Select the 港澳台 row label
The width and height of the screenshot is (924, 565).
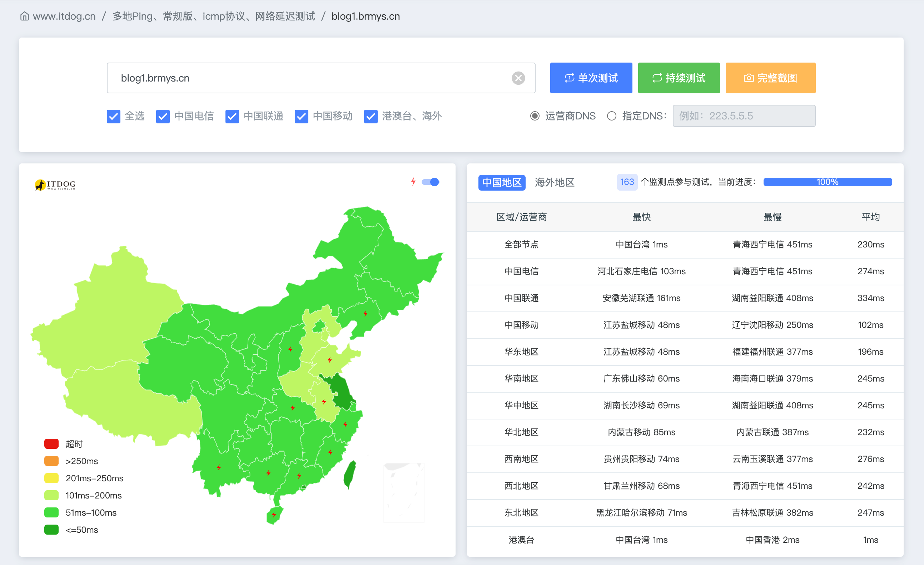pos(521,540)
